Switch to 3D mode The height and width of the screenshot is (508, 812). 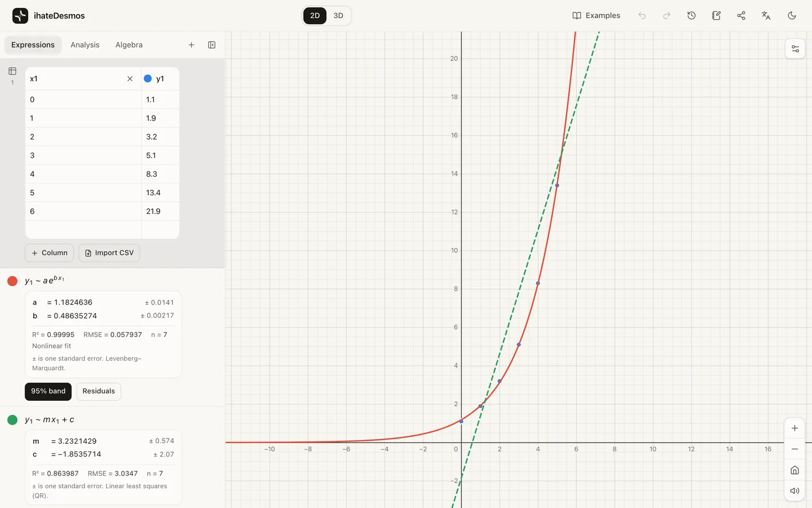pyautogui.click(x=338, y=16)
